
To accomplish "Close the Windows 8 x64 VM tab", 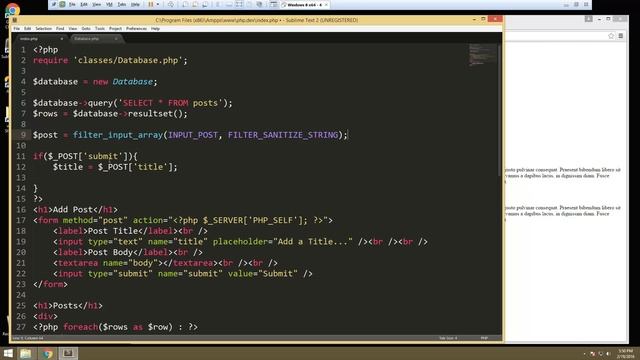I will click(326, 4).
